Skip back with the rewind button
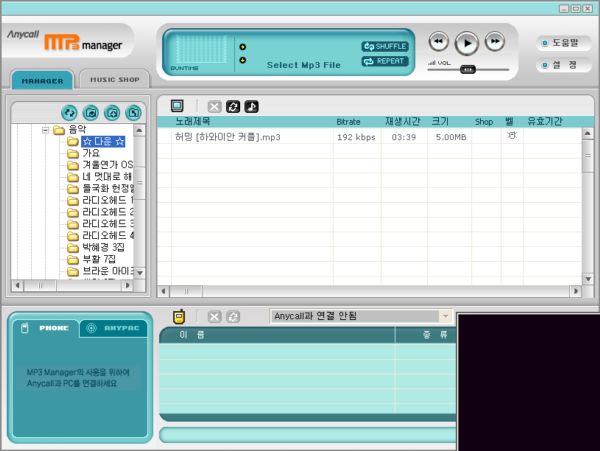The image size is (600, 451). coord(439,41)
